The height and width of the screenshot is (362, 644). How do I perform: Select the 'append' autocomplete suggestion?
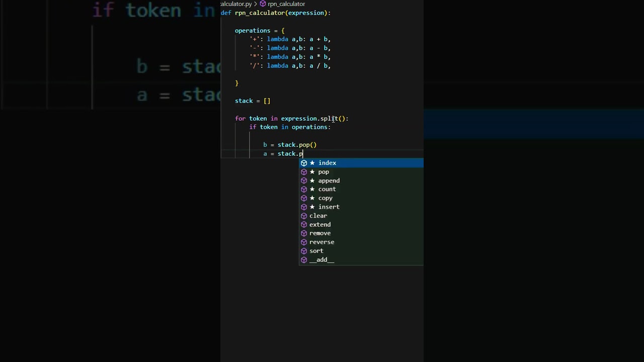[361, 180]
